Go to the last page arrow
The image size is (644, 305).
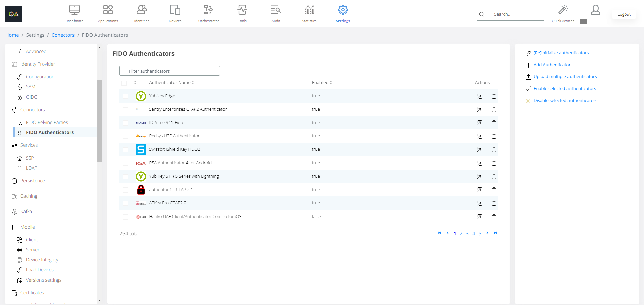[x=495, y=233]
